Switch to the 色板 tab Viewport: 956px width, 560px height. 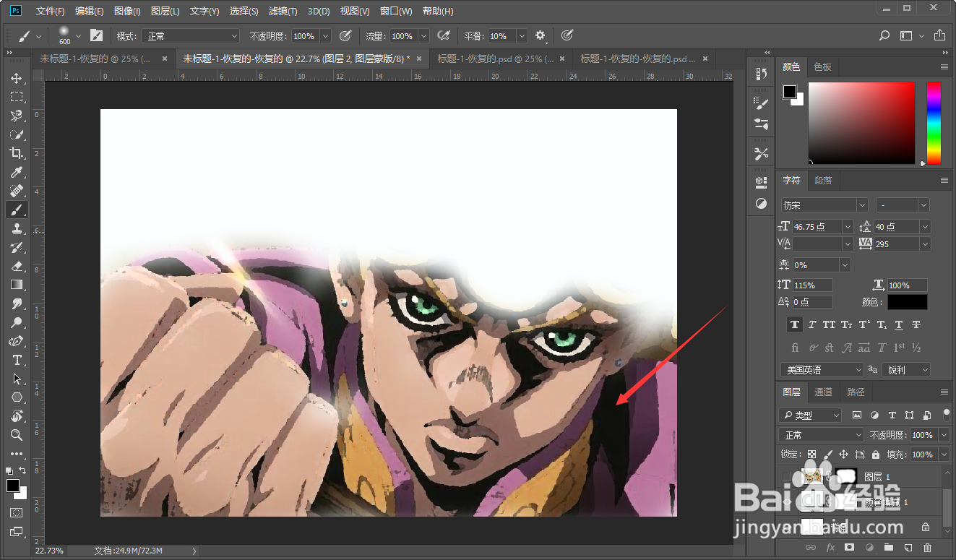click(x=823, y=66)
